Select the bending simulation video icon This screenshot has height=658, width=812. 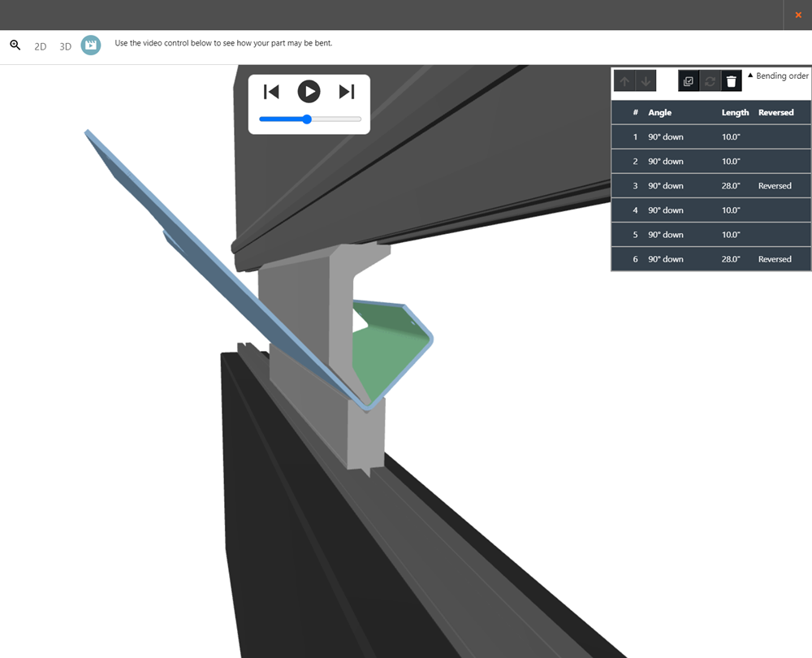coord(91,45)
